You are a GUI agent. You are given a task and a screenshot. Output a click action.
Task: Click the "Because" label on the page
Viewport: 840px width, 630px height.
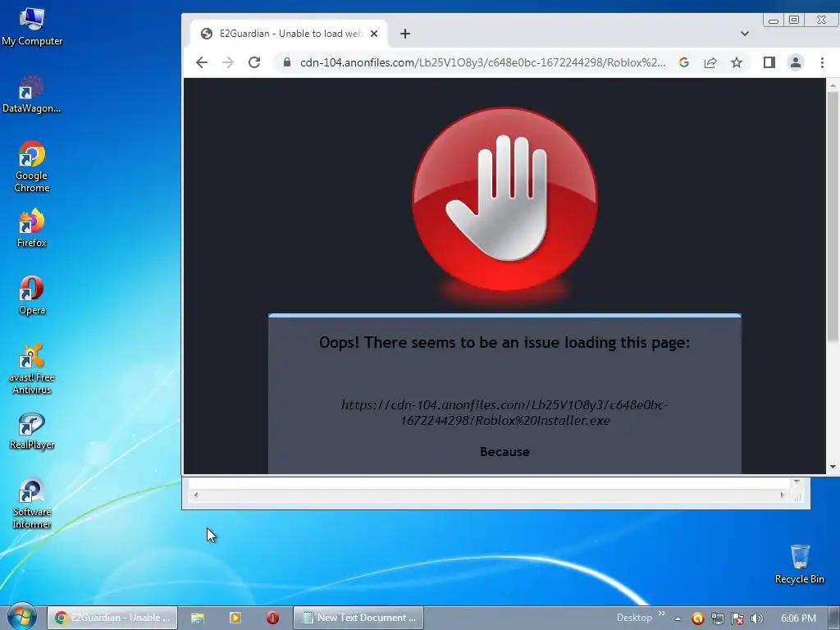click(504, 452)
